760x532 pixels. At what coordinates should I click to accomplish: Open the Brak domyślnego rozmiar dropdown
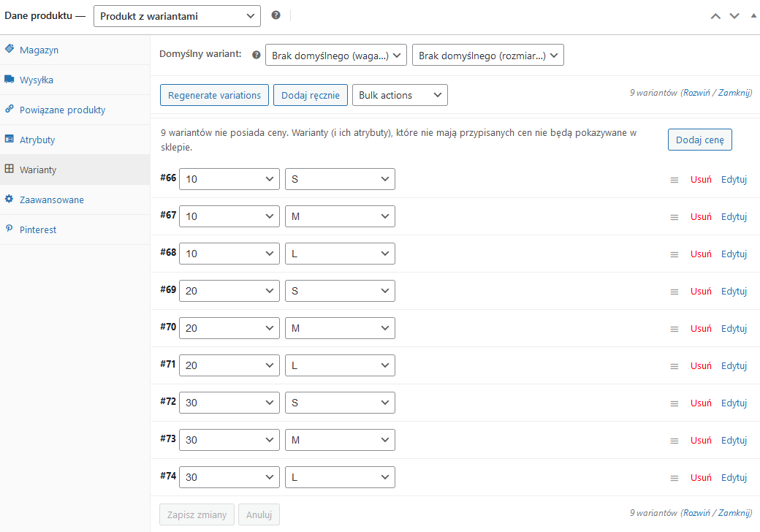[x=487, y=55]
